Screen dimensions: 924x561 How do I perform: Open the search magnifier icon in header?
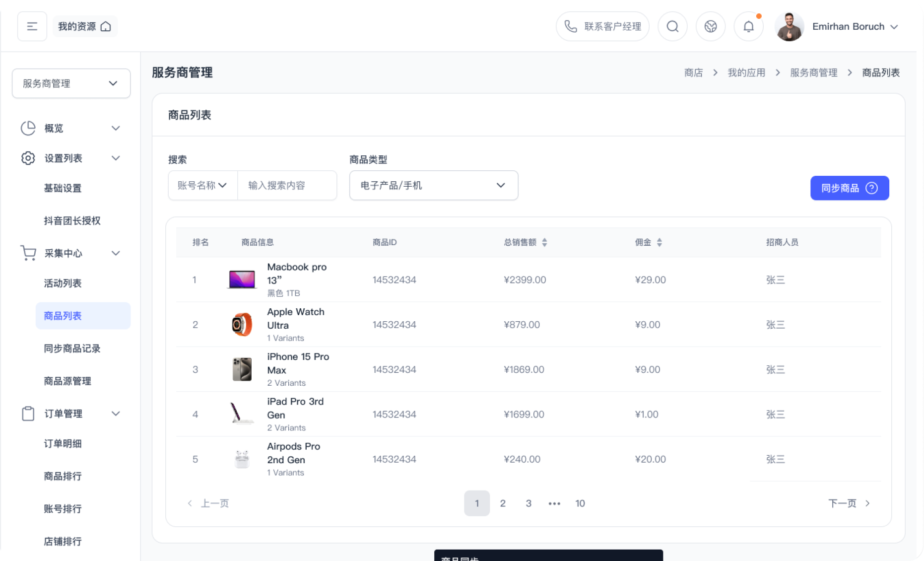pyautogui.click(x=672, y=26)
